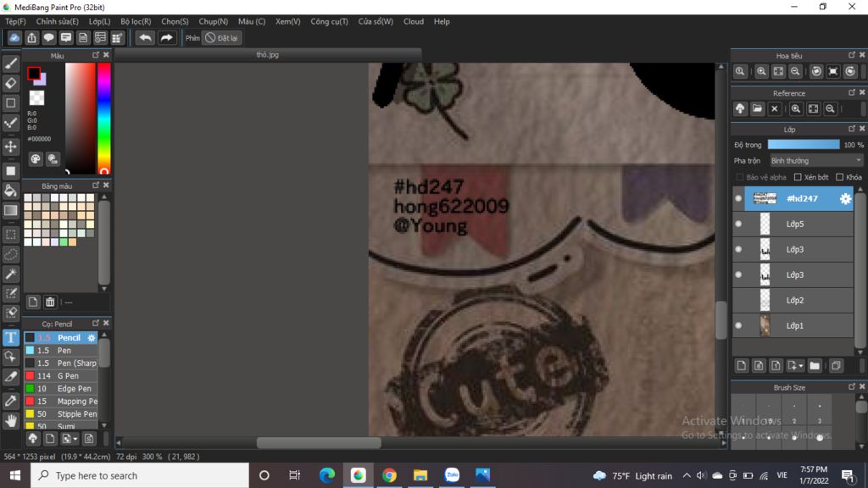Select the Bucket fill tool
Screen dimensions: 868x488
point(10,191)
